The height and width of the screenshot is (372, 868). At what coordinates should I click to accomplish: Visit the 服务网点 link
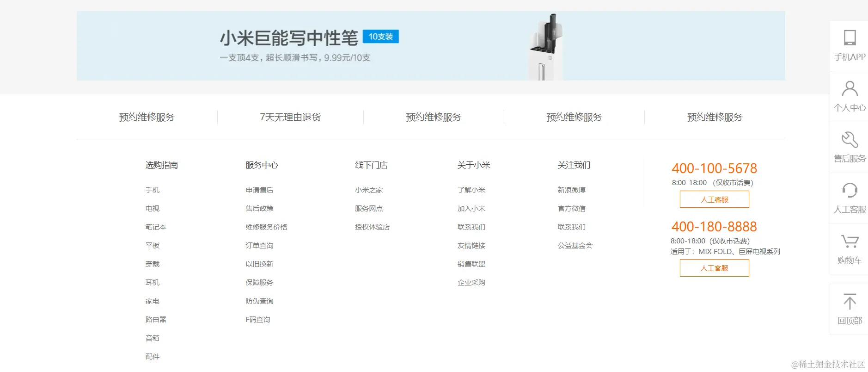[369, 209]
